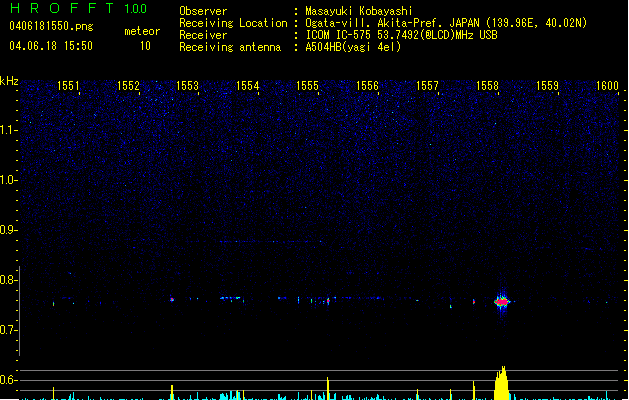
Task: Click the 0.6 kHz frequency label
Action: pos(8,380)
